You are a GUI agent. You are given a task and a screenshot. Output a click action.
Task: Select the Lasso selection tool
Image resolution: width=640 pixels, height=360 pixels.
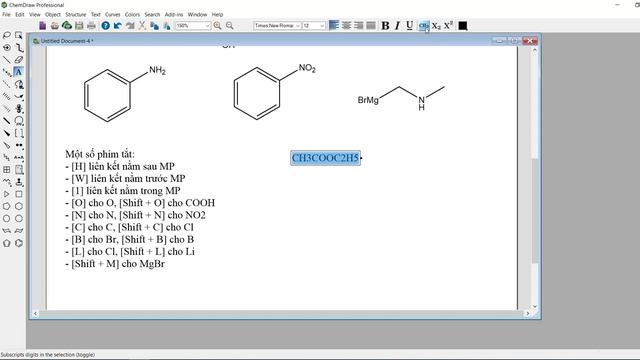7,36
